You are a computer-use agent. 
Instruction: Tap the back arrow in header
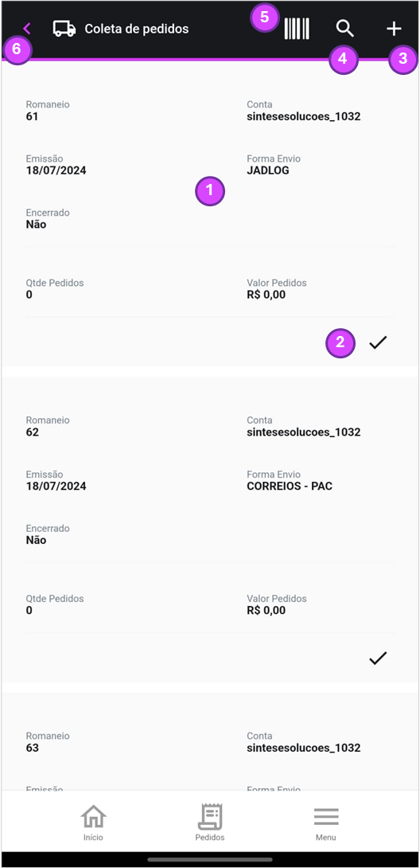[x=26, y=29]
